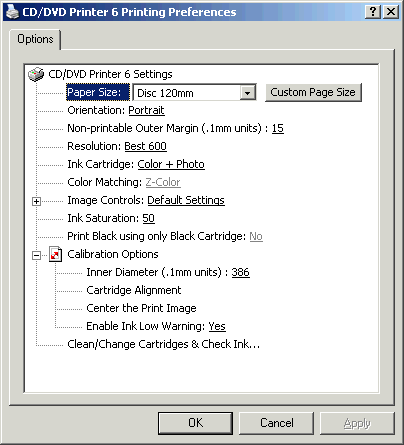Select the Cartridge Alignment tree item
This screenshot has height=445, width=404.
coord(134,290)
